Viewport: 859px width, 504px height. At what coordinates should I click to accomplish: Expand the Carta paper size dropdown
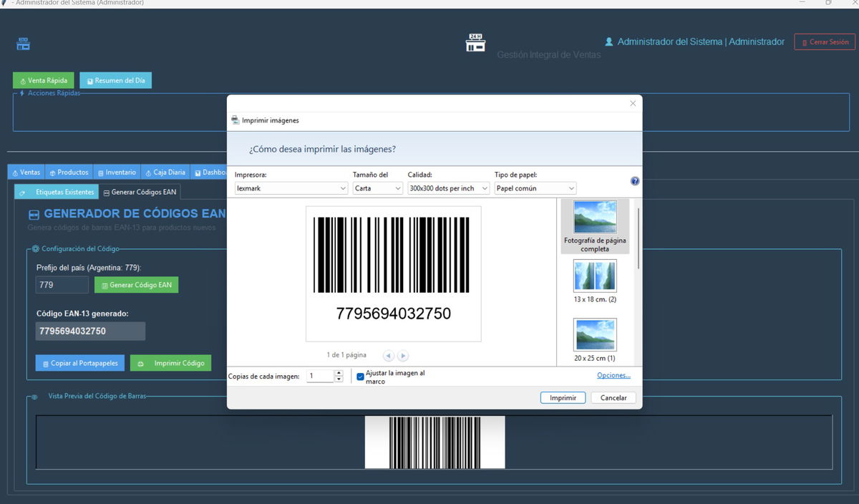pyautogui.click(x=378, y=188)
